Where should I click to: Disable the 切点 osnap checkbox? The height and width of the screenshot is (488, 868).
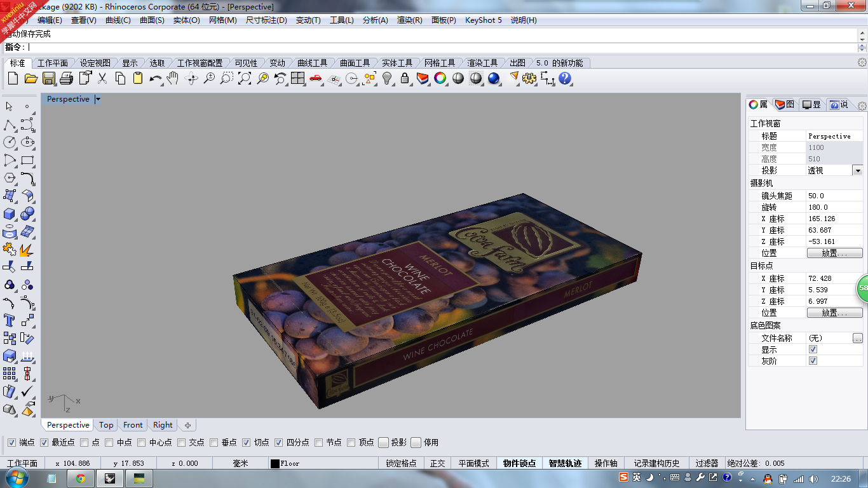tap(247, 442)
